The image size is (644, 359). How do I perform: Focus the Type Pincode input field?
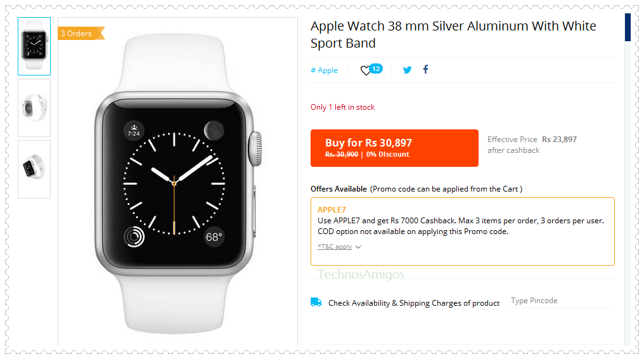coord(562,301)
